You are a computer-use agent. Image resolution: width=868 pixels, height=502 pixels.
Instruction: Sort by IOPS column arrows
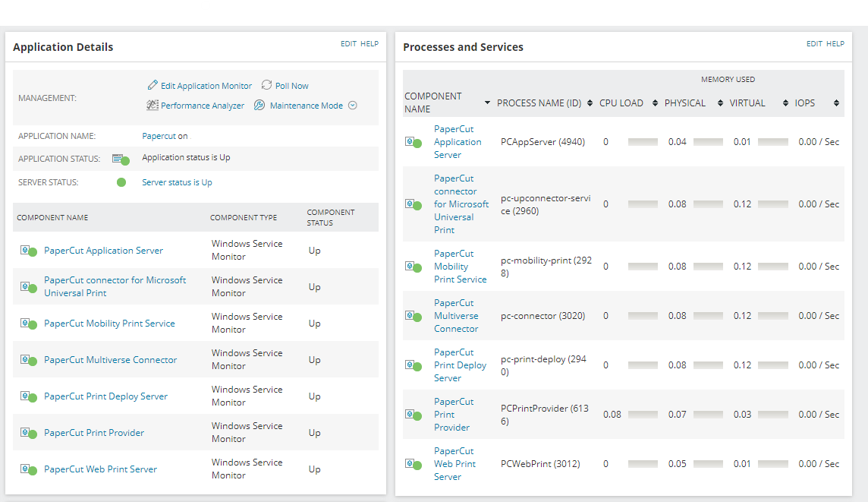(x=836, y=103)
